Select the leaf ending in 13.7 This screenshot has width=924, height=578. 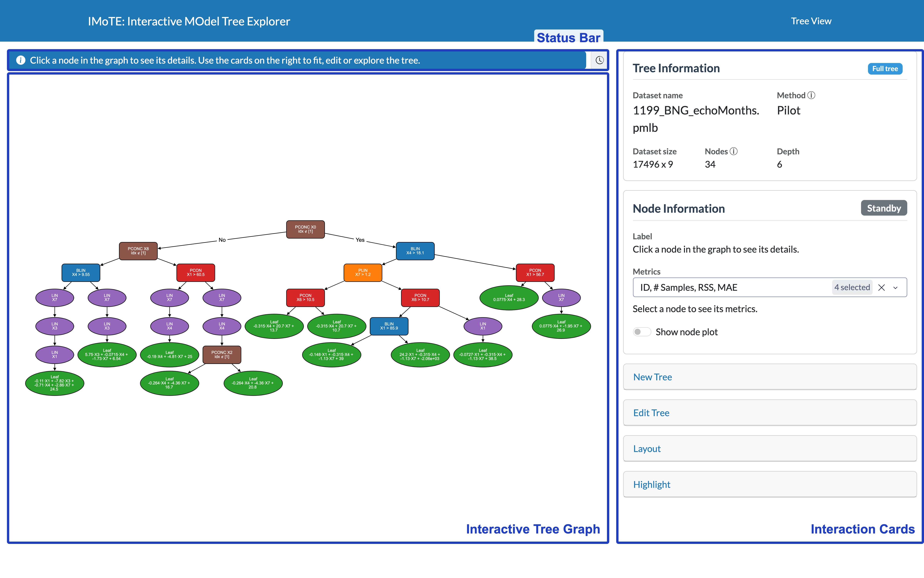(x=274, y=326)
